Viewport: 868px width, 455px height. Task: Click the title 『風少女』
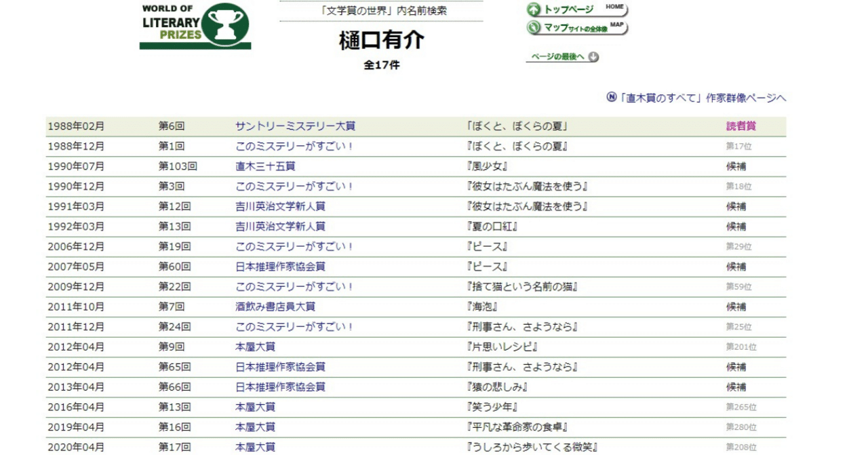point(488,166)
